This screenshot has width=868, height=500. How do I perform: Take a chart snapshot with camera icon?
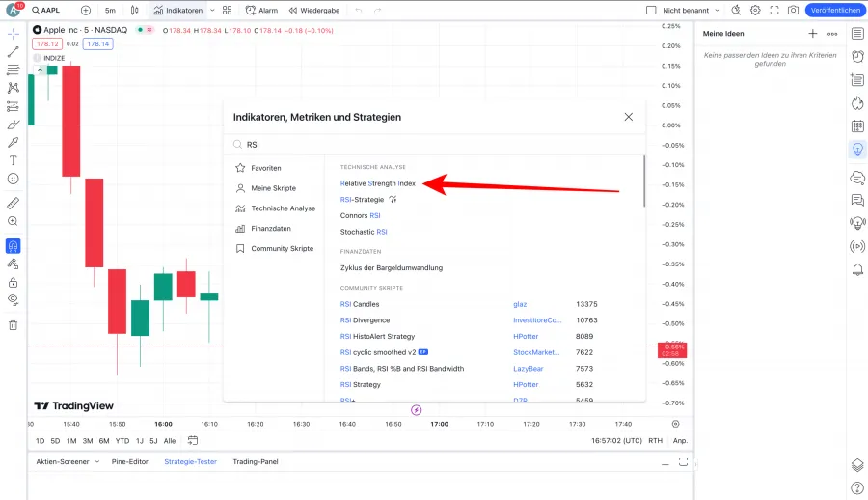(794, 10)
